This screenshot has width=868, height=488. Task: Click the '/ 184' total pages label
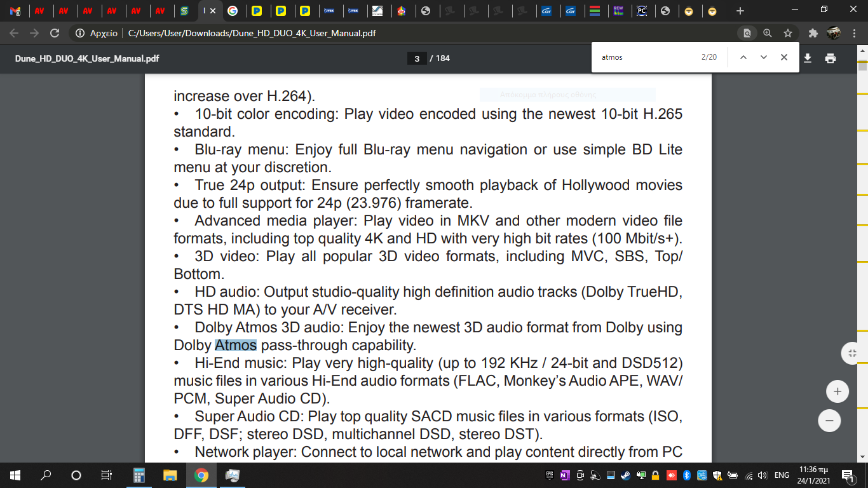pos(440,58)
